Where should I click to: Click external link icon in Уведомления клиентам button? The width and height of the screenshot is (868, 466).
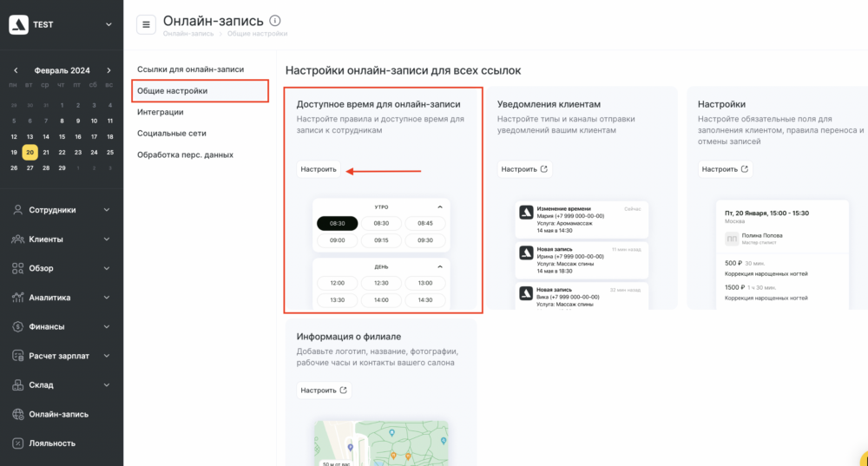543,169
